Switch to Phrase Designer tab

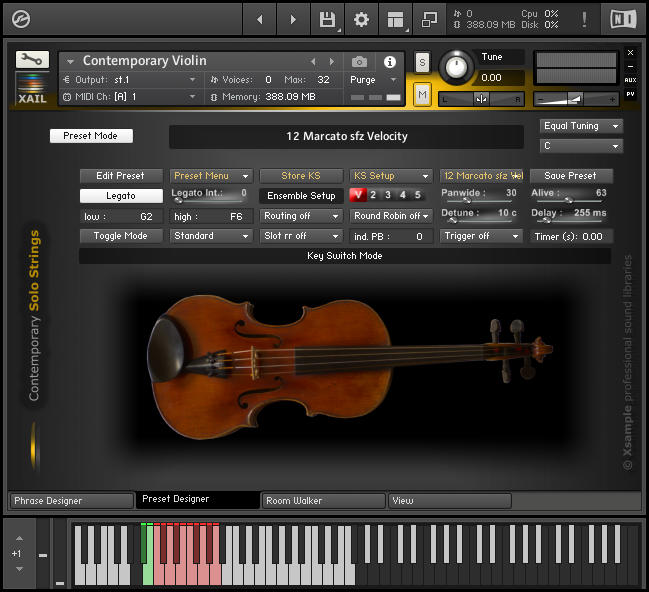click(71, 501)
